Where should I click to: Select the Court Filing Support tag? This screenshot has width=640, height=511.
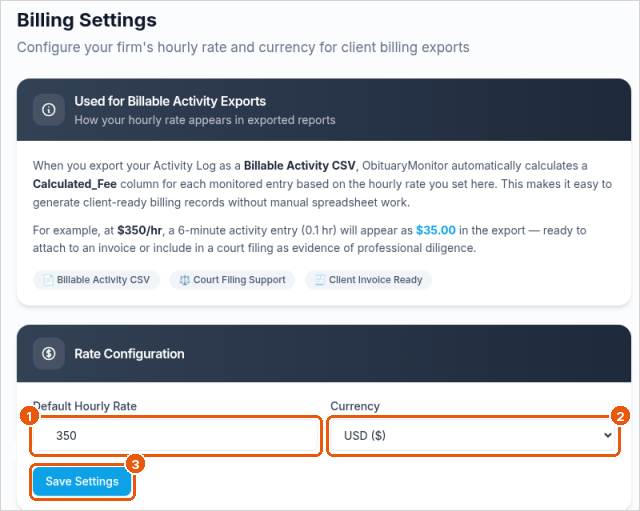232,280
